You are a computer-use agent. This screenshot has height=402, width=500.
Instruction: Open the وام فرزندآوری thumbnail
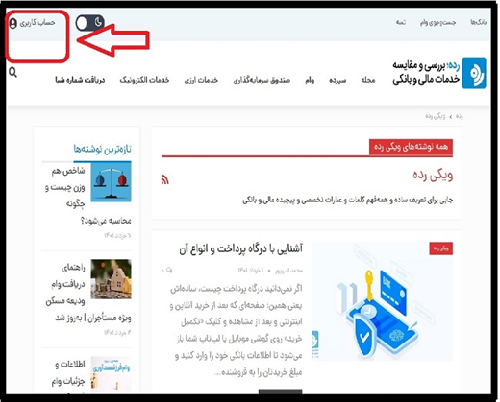[x=111, y=374]
